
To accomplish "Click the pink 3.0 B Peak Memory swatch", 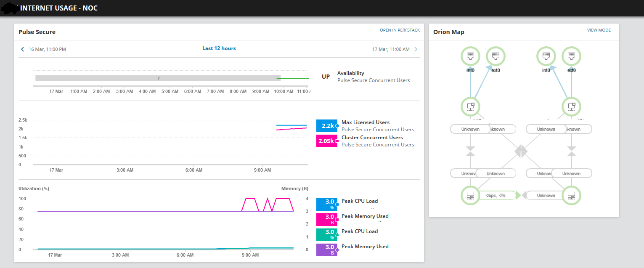I will [x=327, y=220].
